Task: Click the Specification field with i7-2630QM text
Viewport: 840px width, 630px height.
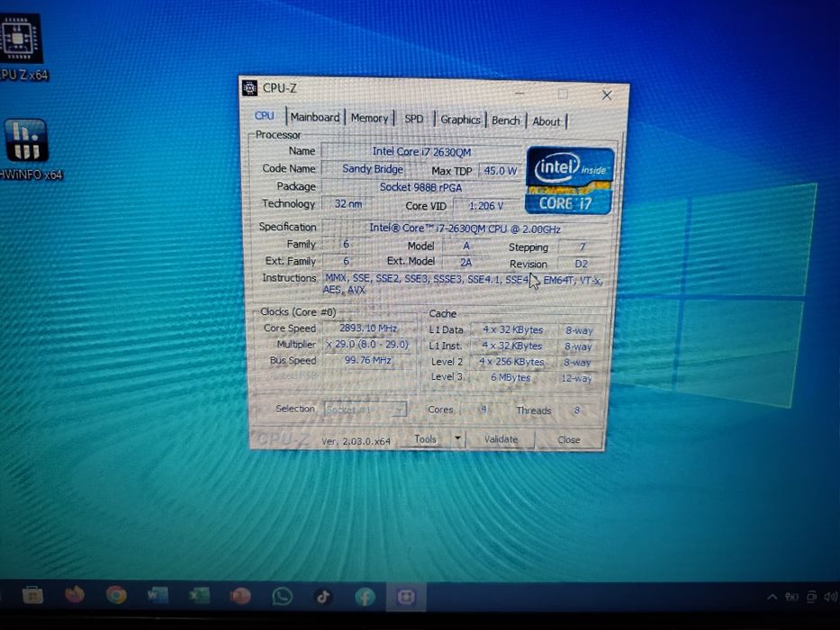Action: [x=465, y=229]
